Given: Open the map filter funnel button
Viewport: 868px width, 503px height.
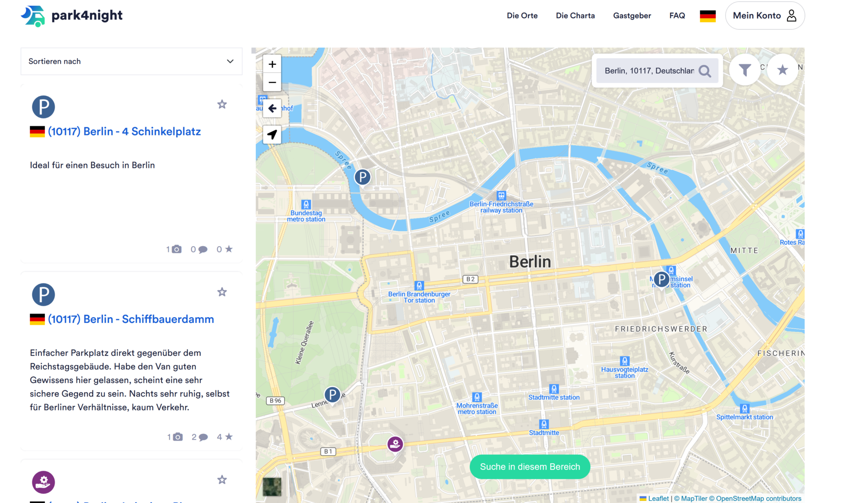Looking at the screenshot, I should [745, 70].
